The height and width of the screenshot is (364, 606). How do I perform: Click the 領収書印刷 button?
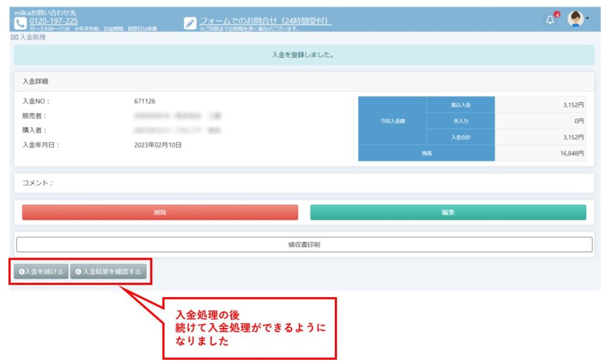coord(304,244)
